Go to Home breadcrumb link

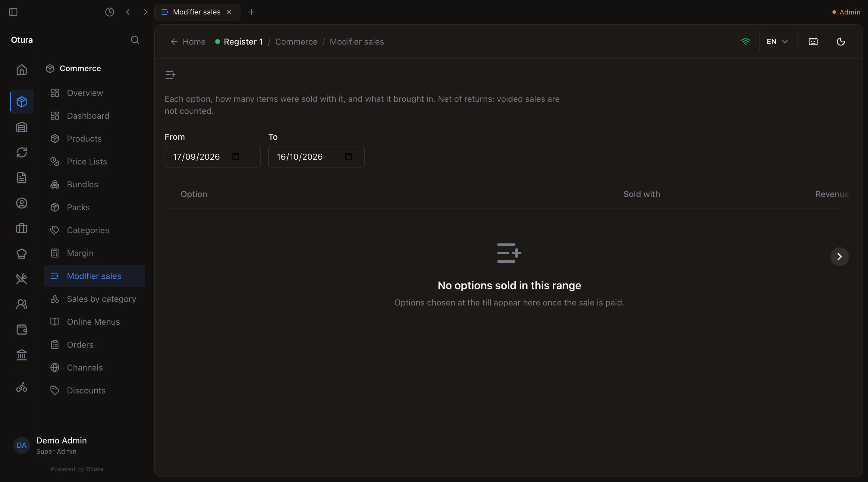pos(188,42)
